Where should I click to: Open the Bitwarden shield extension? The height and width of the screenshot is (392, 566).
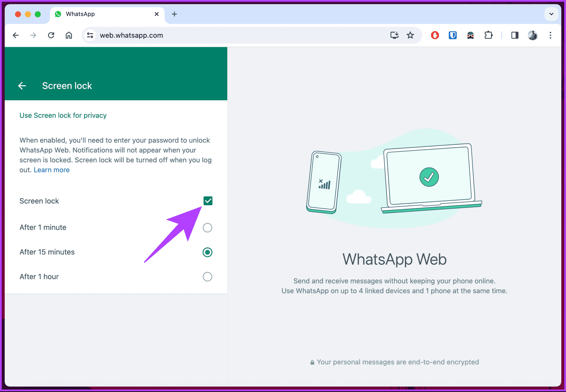click(453, 35)
